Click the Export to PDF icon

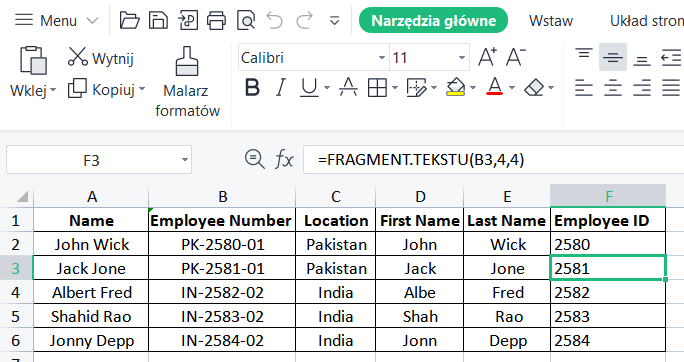[x=188, y=20]
